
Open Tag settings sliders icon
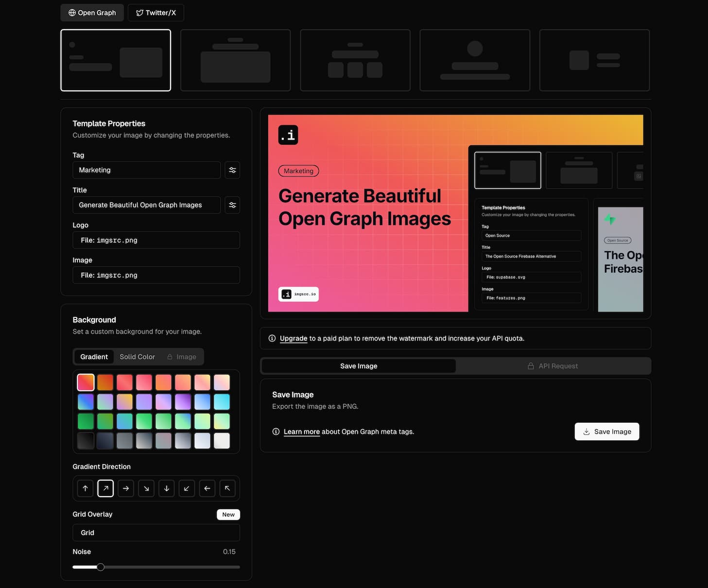232,170
